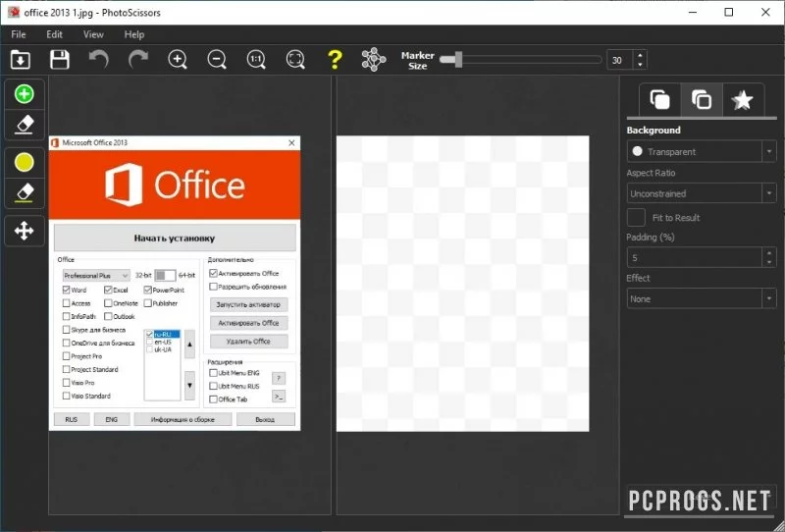Increase Padding with the up stepper arrow

pos(769,252)
